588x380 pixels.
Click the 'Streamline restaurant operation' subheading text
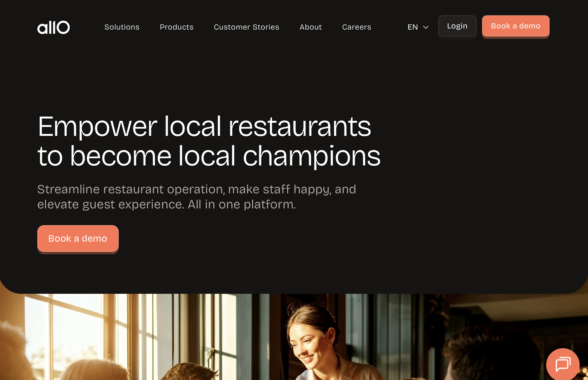point(131,189)
